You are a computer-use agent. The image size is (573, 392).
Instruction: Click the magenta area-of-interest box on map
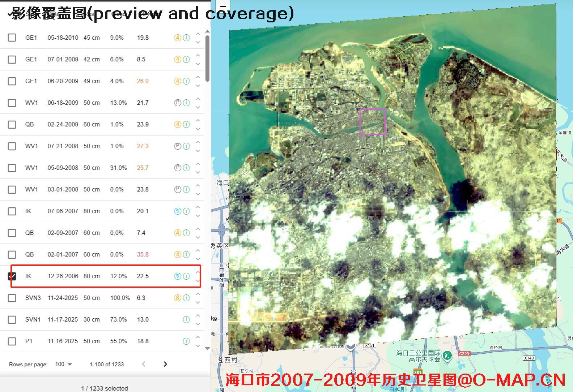click(373, 122)
